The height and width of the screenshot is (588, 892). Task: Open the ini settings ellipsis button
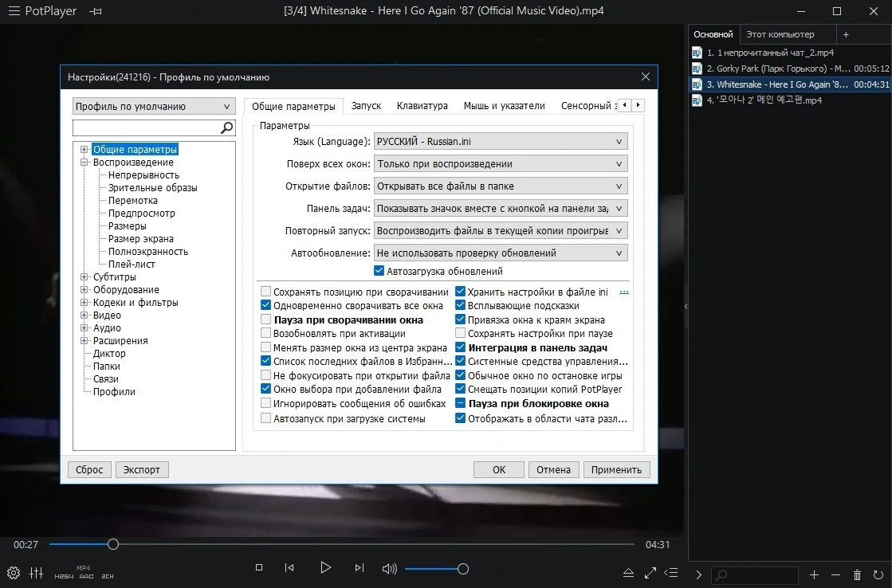click(x=624, y=292)
